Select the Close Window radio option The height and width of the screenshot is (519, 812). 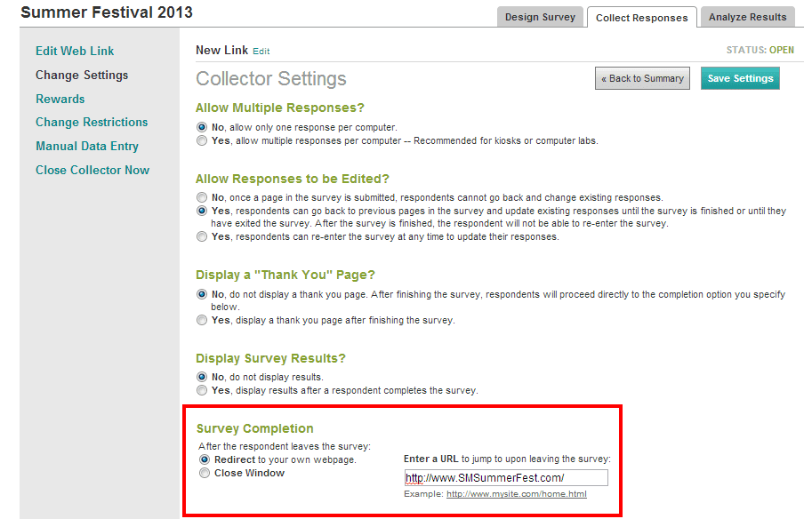coord(205,474)
